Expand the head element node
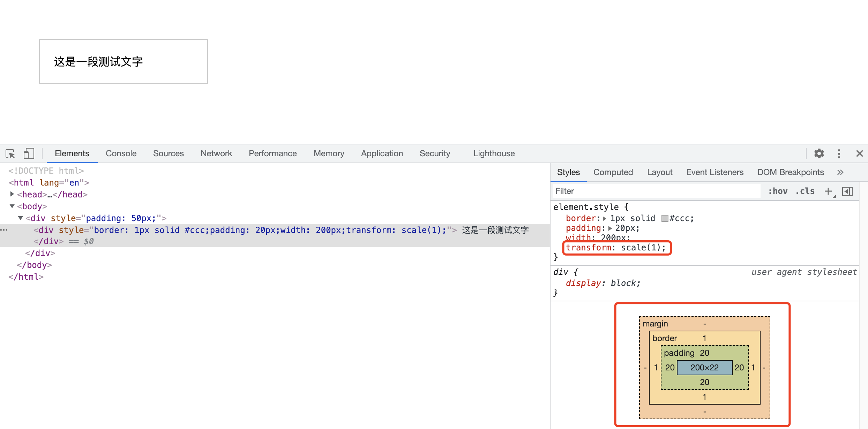This screenshot has width=868, height=429. [x=12, y=194]
